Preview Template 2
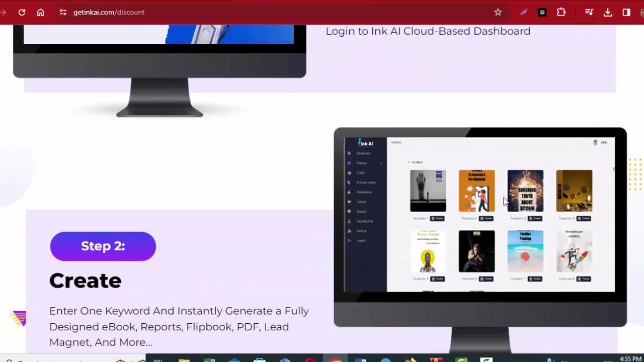This screenshot has width=644, height=362. pyautogui.click(x=487, y=219)
